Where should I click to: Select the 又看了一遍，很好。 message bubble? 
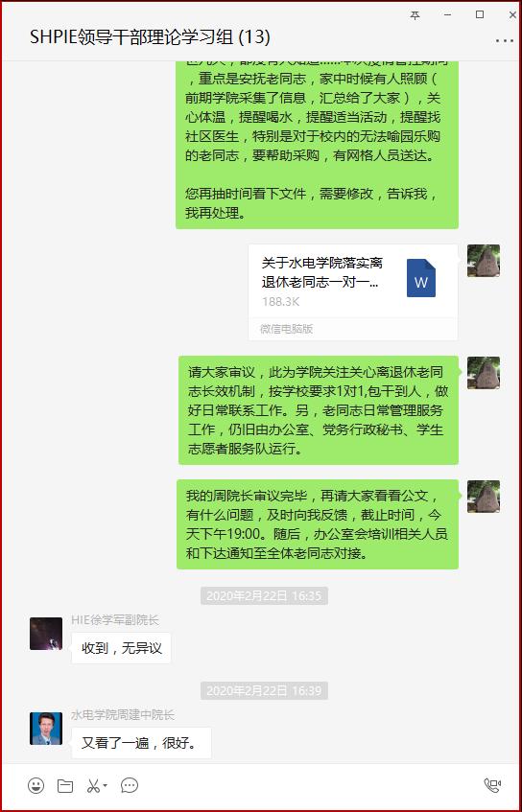click(141, 743)
